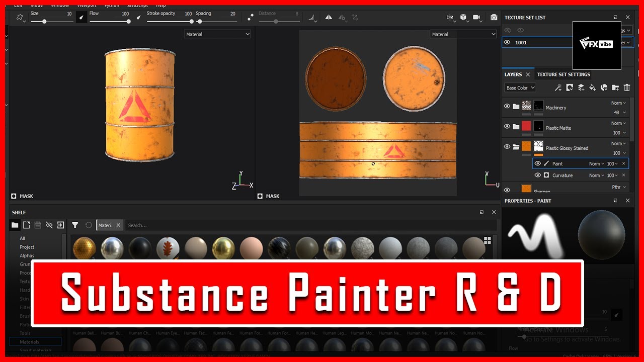The image size is (644, 362).
Task: Click the 3D cube view mode icon
Action: pyautogui.click(x=463, y=17)
